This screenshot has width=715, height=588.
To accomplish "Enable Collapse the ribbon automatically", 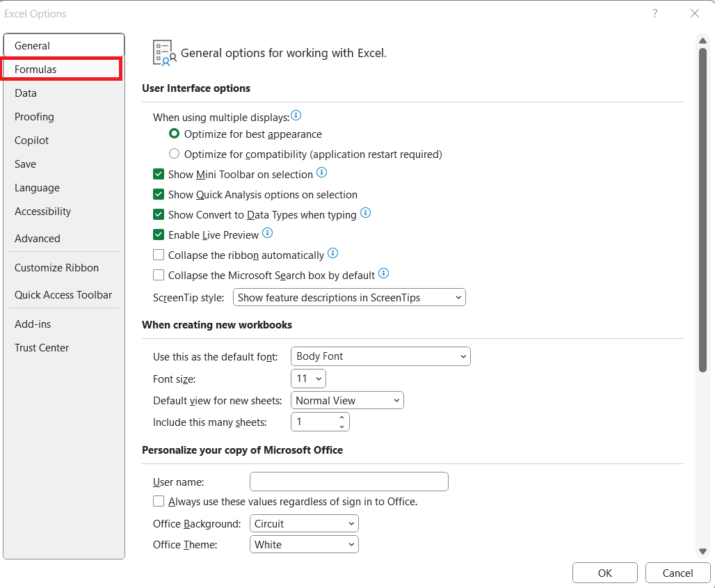I will 158,255.
